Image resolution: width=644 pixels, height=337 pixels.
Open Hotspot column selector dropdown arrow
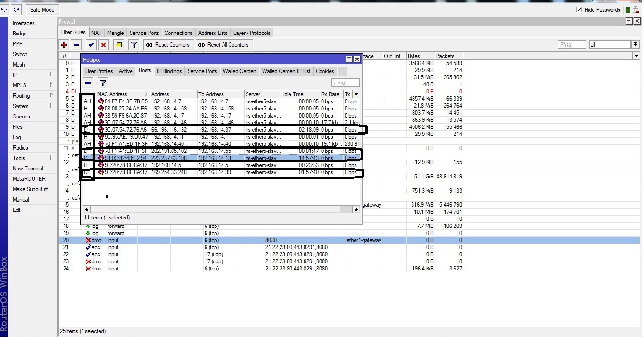click(356, 94)
